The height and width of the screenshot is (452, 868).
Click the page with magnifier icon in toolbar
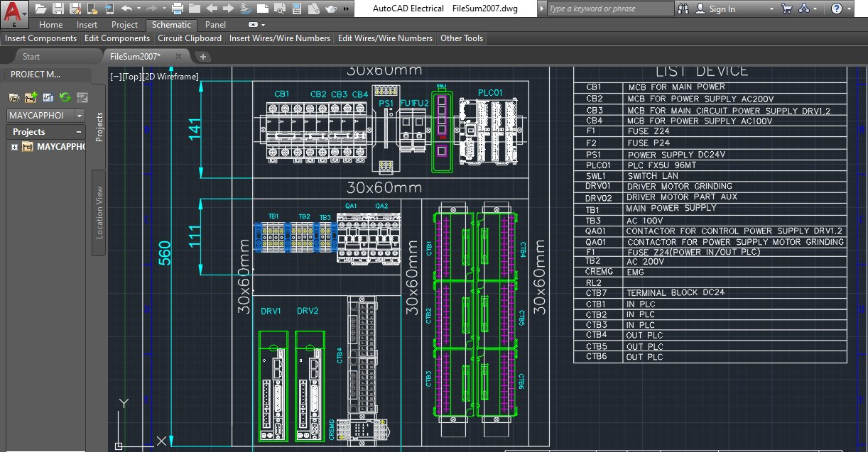click(x=280, y=9)
